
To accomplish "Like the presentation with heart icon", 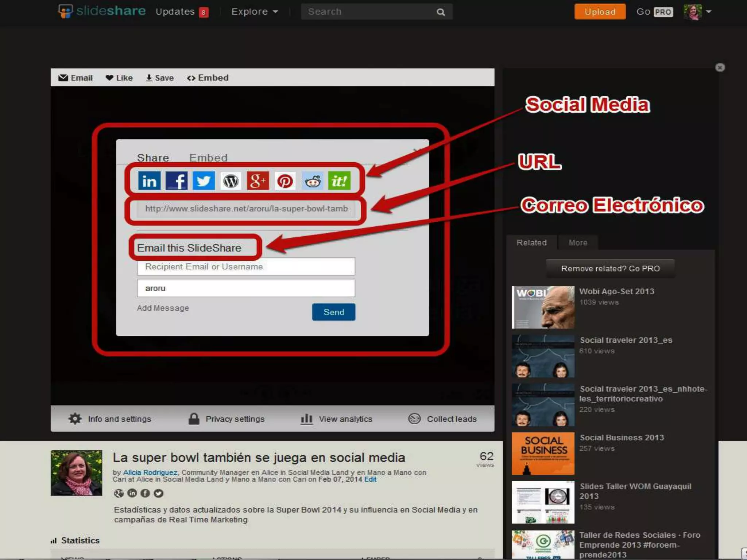I will [119, 78].
